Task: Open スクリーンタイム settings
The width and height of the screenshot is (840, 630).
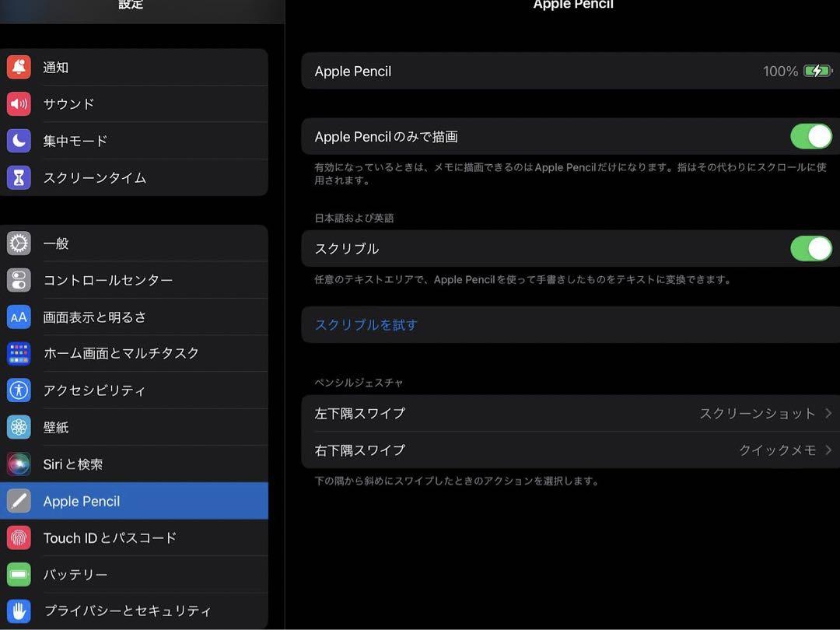Action: 134,178
